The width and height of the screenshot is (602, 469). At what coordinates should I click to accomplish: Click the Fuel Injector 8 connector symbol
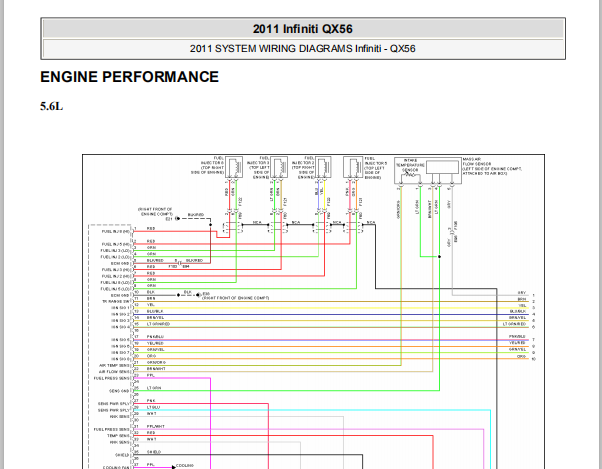click(233, 164)
